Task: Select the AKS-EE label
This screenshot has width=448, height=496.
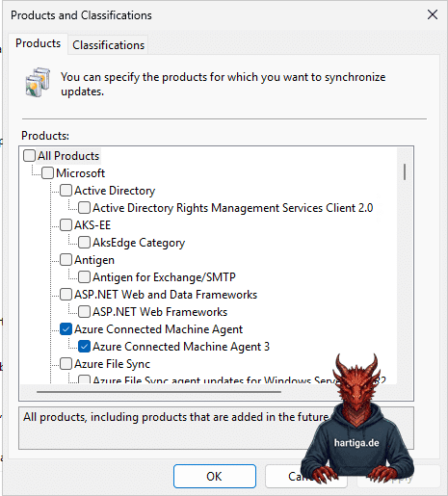Action: [92, 225]
